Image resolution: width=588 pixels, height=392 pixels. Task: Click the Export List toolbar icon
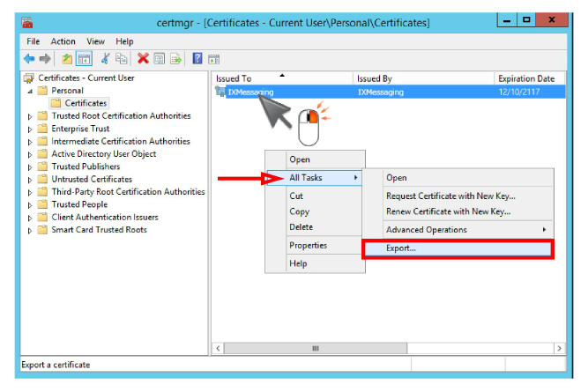(175, 59)
